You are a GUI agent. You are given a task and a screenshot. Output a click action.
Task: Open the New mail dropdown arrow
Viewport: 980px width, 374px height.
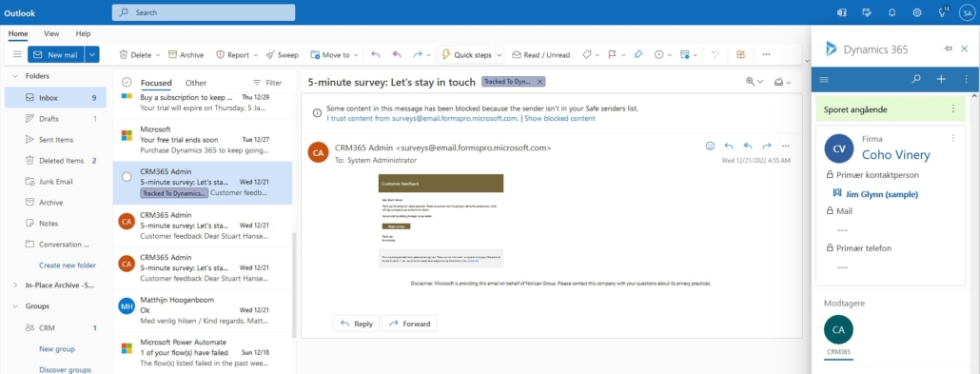coord(92,54)
